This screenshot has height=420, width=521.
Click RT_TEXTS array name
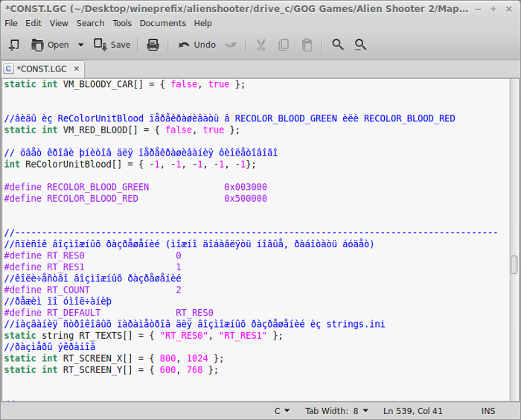click(100, 336)
